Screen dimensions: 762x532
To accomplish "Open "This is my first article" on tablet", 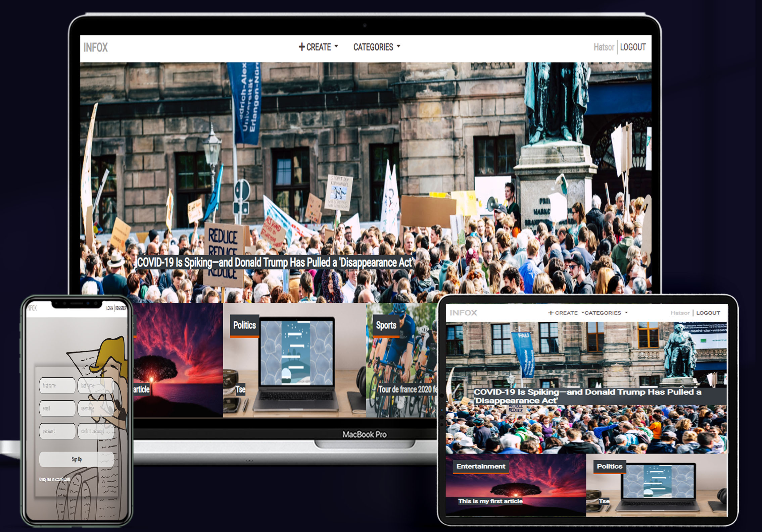I will click(x=490, y=501).
